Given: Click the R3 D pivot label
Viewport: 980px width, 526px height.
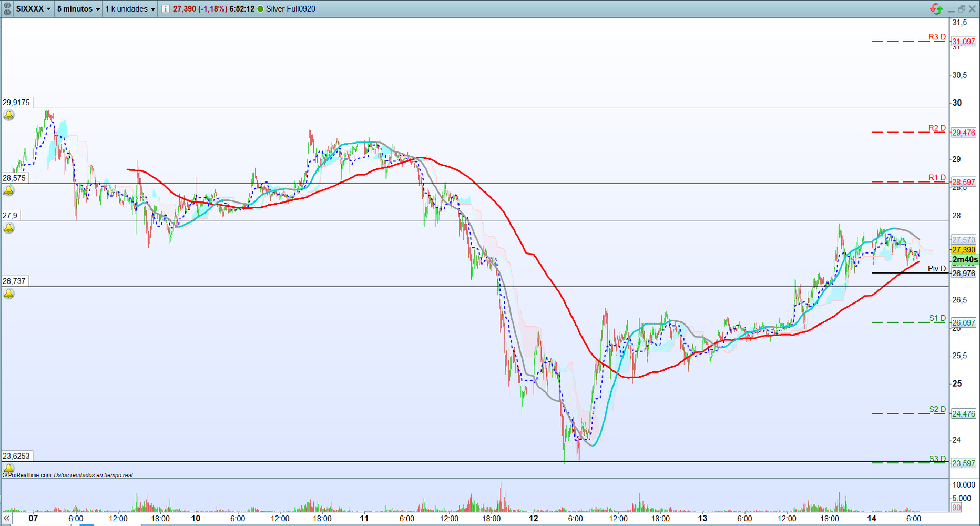Looking at the screenshot, I should [x=937, y=37].
